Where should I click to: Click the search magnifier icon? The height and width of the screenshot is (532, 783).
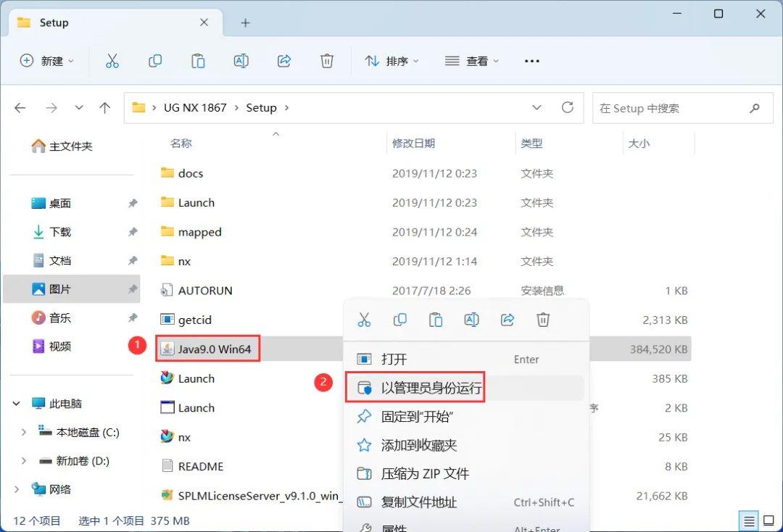pos(755,108)
